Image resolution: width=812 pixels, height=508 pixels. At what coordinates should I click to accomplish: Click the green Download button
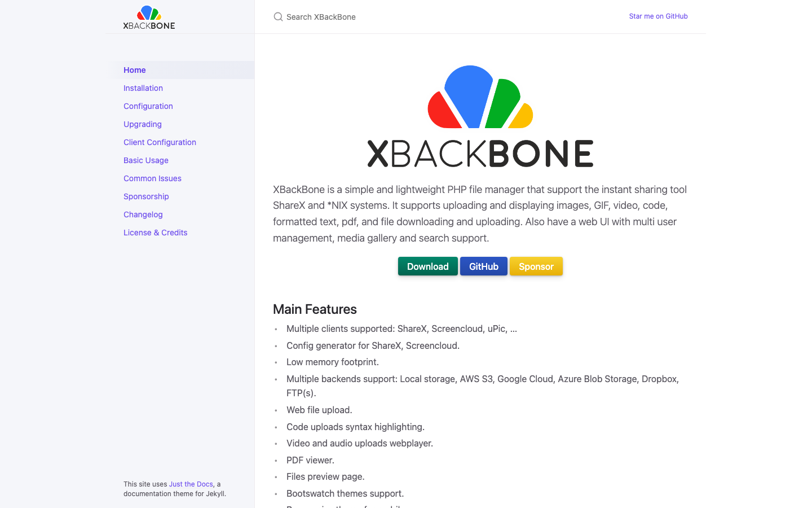[428, 266]
